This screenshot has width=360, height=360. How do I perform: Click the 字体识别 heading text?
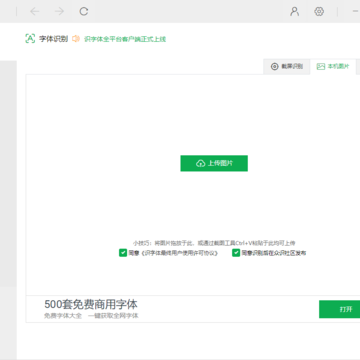pyautogui.click(x=53, y=39)
